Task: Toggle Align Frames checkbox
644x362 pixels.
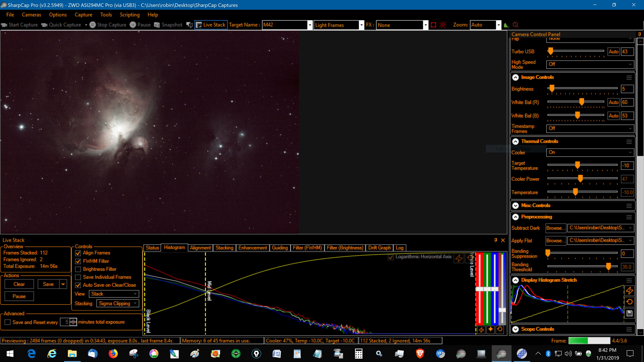Action: pos(78,253)
